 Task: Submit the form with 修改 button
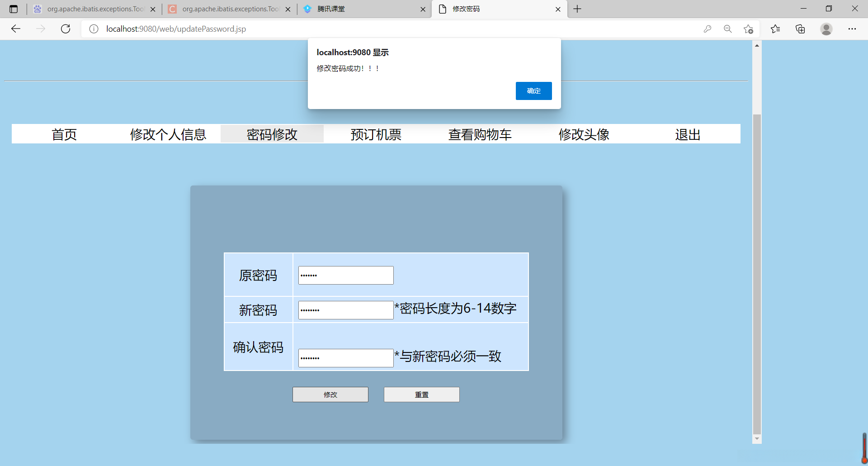click(x=330, y=395)
